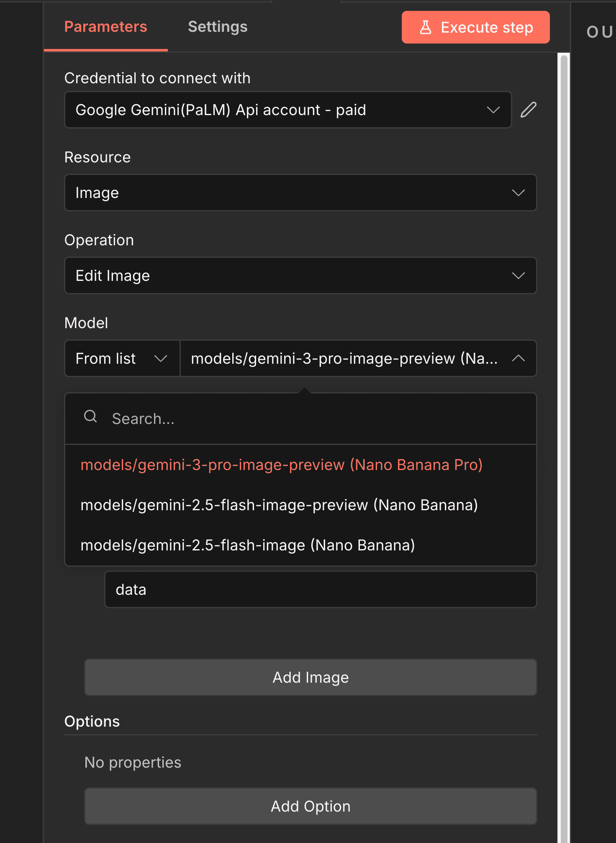Click the Execute step button
Image resolution: width=616 pixels, height=843 pixels.
coord(476,27)
